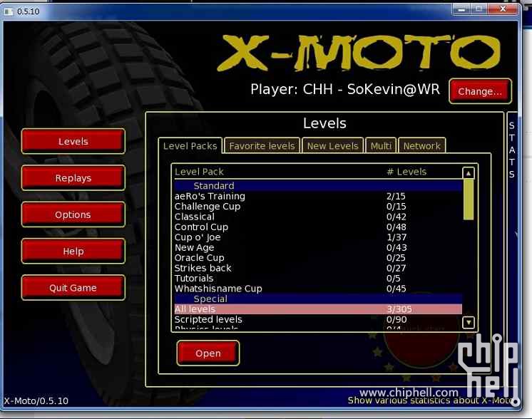
Task: Click the Standard group header row
Action: pos(318,186)
